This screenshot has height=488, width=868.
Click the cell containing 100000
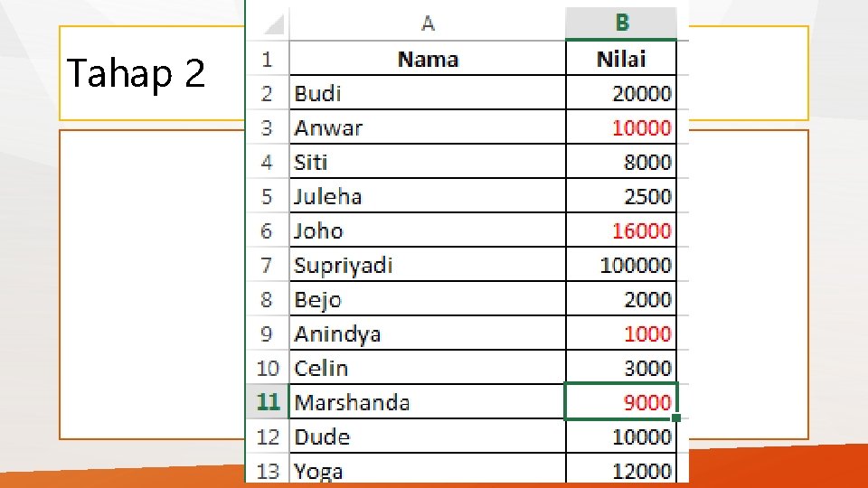point(621,265)
